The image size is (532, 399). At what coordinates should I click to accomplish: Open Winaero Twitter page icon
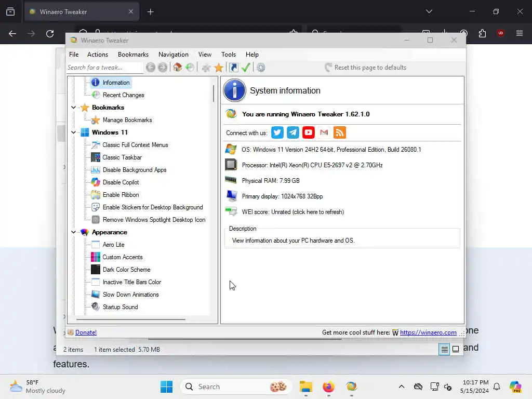pyautogui.click(x=277, y=132)
